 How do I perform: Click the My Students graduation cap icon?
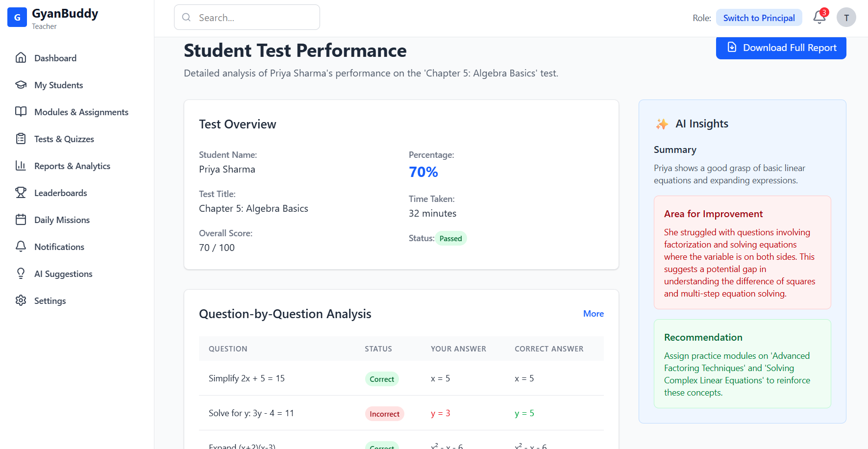coord(21,85)
